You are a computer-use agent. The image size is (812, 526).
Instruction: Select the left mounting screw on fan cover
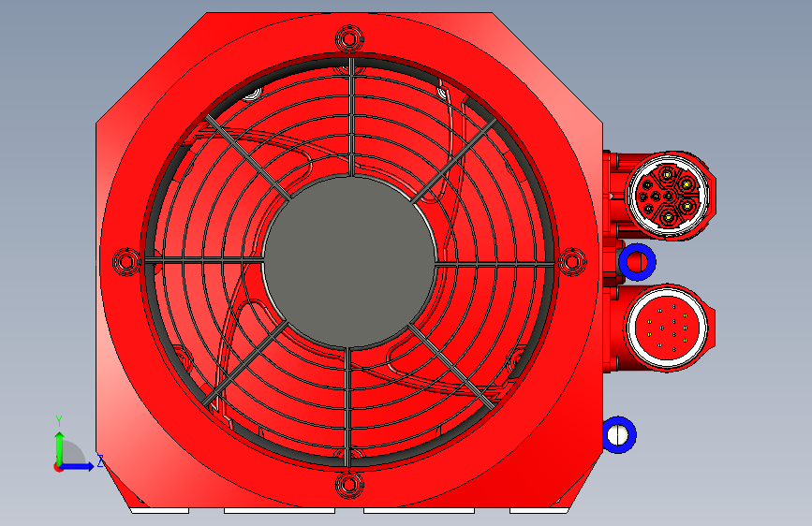pos(126,261)
